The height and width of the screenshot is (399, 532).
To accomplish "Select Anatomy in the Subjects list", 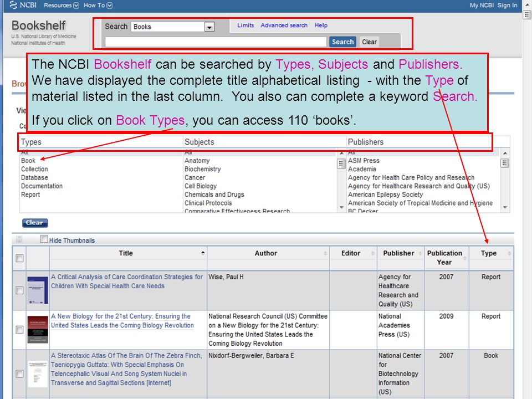I will pyautogui.click(x=197, y=161).
